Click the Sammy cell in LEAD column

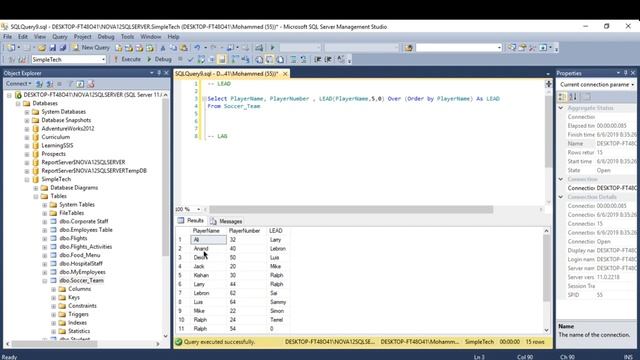pyautogui.click(x=278, y=302)
